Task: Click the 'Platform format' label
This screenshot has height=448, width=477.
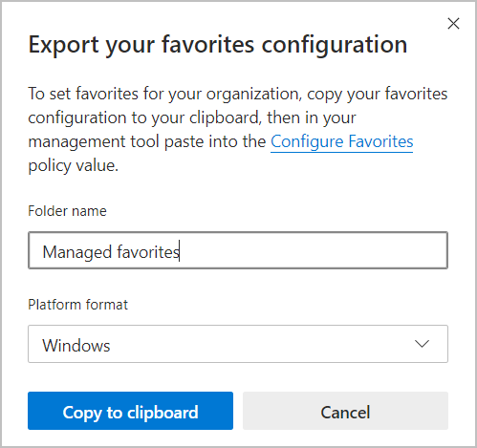Action: pyautogui.click(x=78, y=305)
